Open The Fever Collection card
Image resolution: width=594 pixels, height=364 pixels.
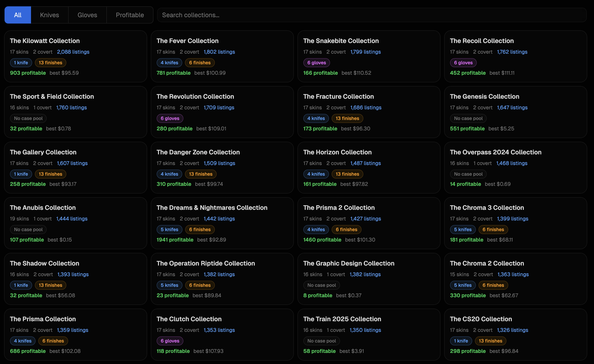pyautogui.click(x=187, y=41)
